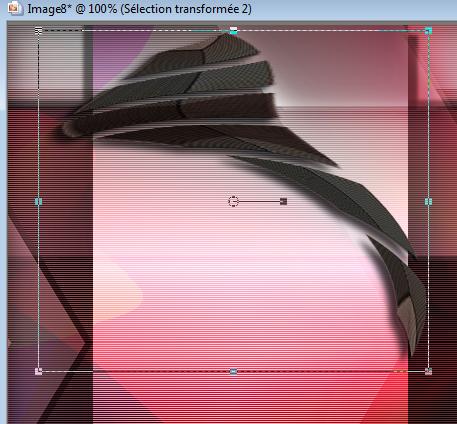Click the dark maroon vertical stripe inside selection
The width and height of the screenshot is (457, 424).
pyautogui.click(x=66, y=233)
